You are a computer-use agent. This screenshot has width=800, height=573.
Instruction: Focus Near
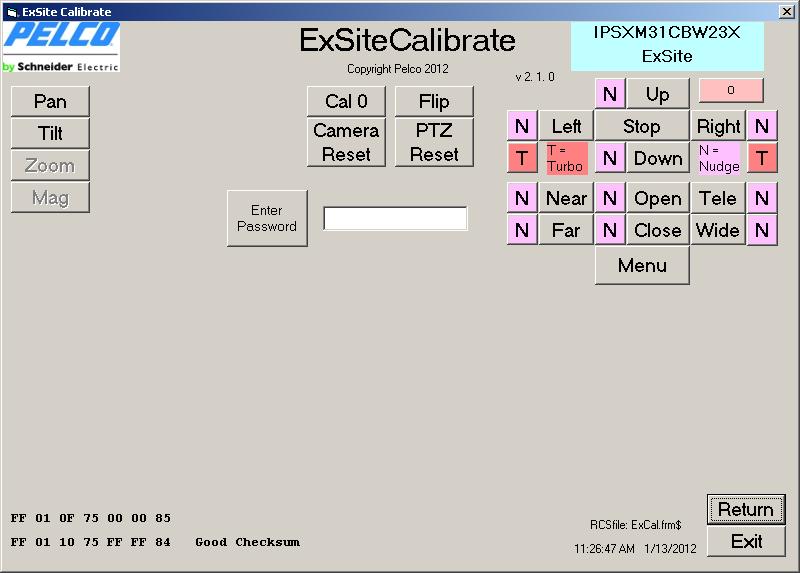click(566, 197)
